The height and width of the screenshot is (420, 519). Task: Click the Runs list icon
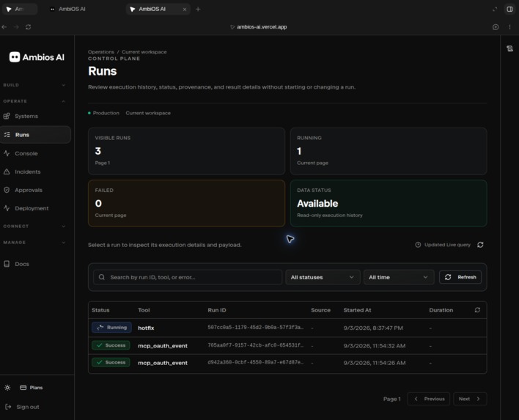(7, 135)
